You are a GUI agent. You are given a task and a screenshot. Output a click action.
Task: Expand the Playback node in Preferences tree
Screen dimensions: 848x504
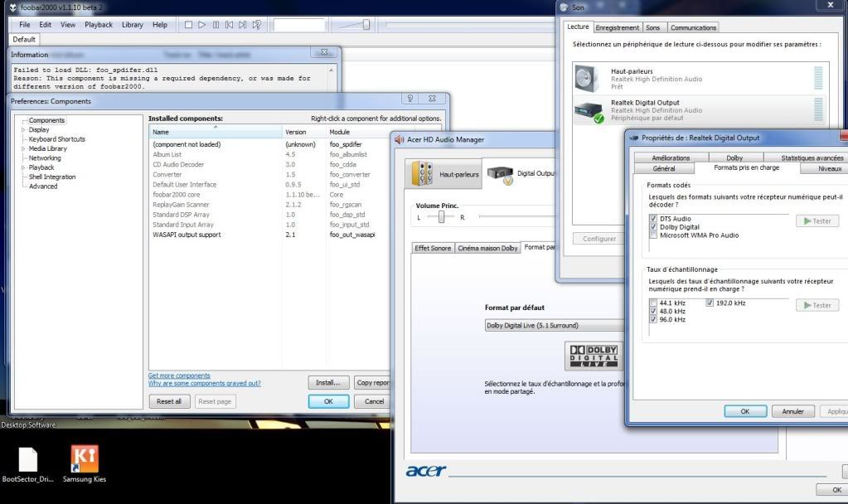[22, 167]
